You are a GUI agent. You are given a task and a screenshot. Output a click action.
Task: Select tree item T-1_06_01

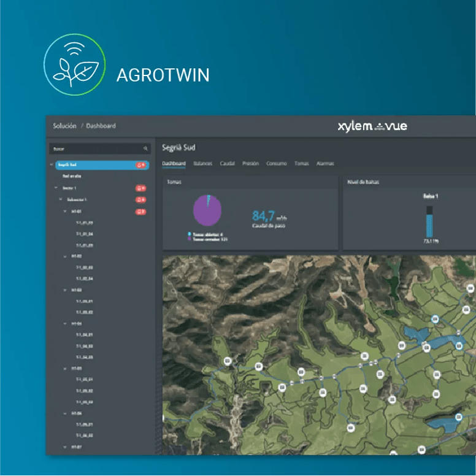pos(85,424)
